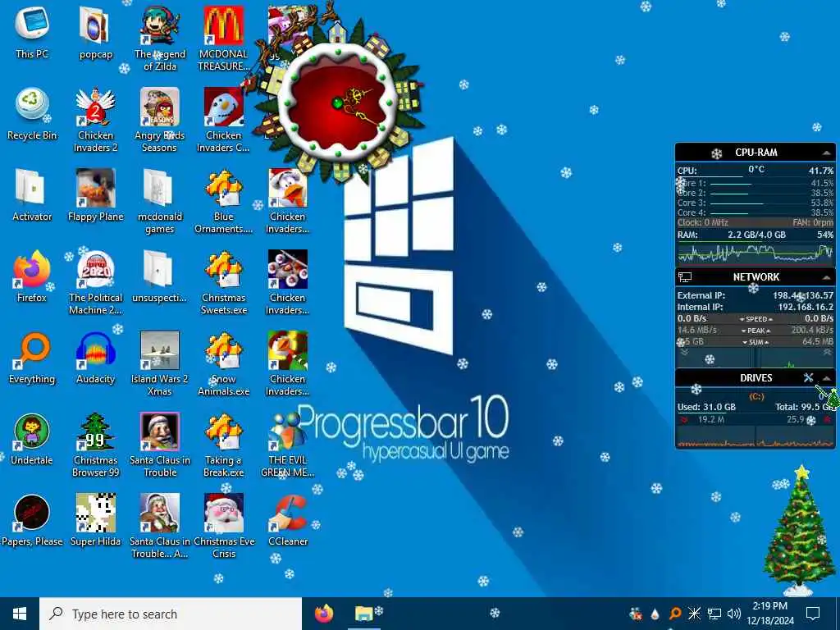This screenshot has height=630, width=840.
Task: Click the Christmas tree desktop decoration
Action: [x=799, y=531]
